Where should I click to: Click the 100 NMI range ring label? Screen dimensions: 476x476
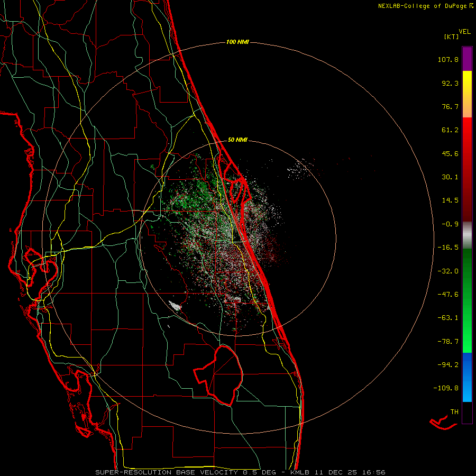pyautogui.click(x=237, y=42)
